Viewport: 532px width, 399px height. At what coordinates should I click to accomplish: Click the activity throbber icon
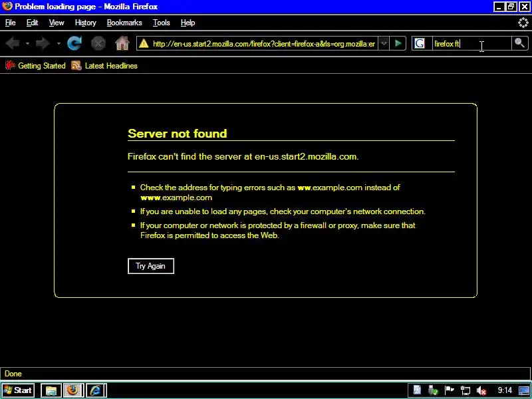pos(523,23)
